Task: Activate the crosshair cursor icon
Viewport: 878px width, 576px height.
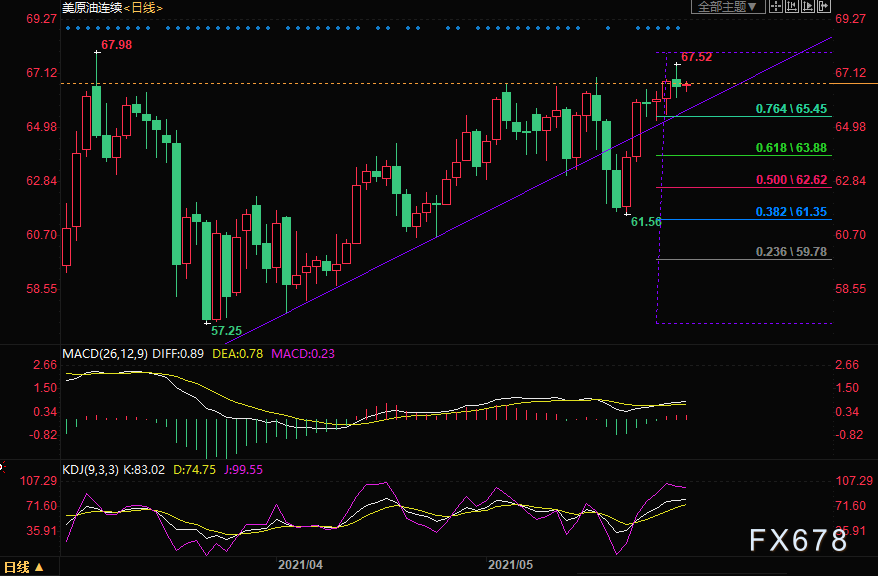Action: click(776, 7)
